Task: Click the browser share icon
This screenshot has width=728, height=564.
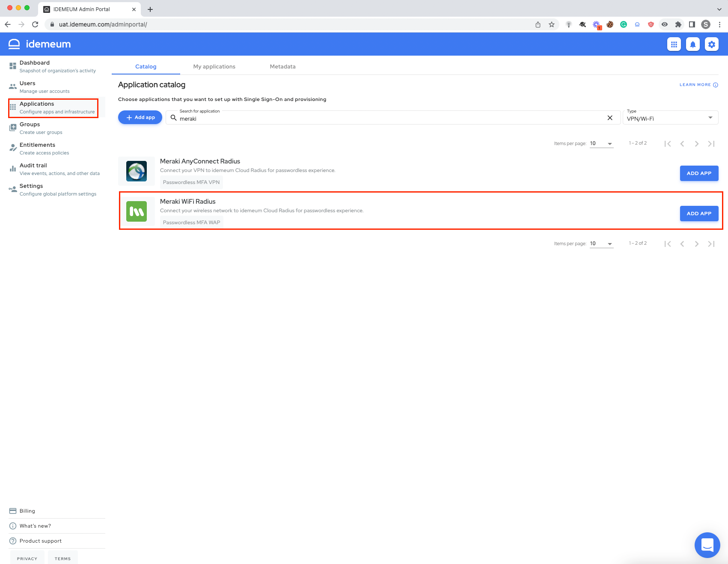Action: (x=538, y=24)
